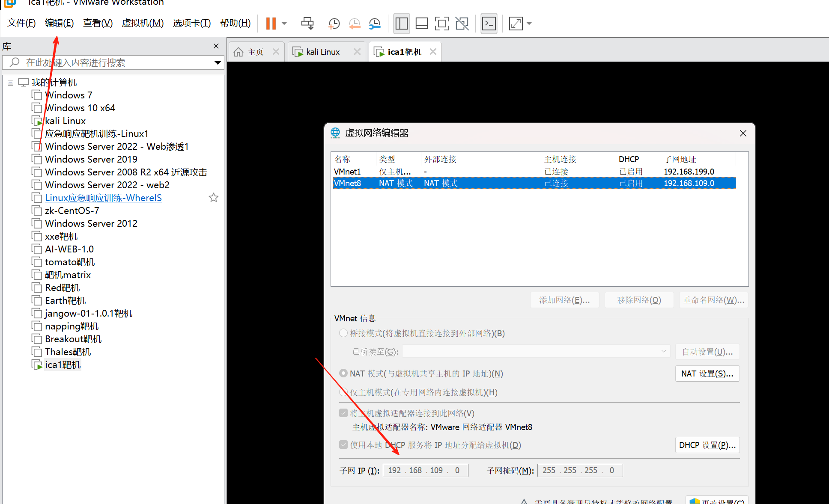Screen dimensions: 829x504
Task: Close the library panel
Action: [216, 46]
